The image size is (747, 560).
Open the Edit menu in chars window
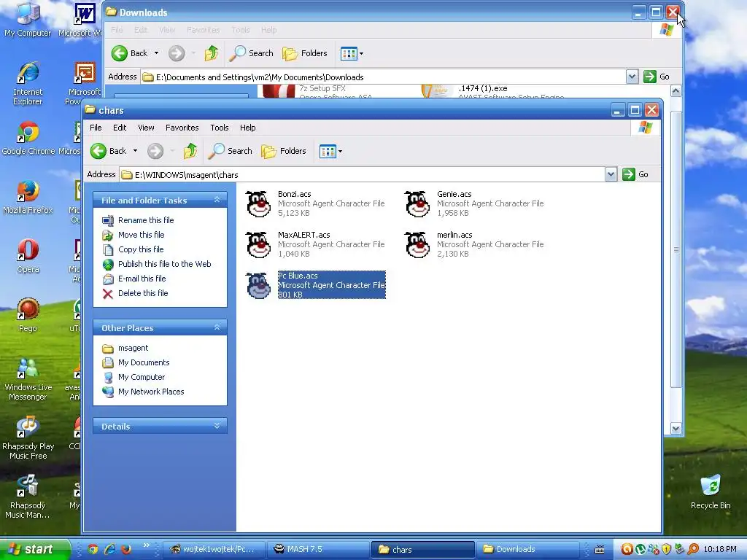pos(120,128)
